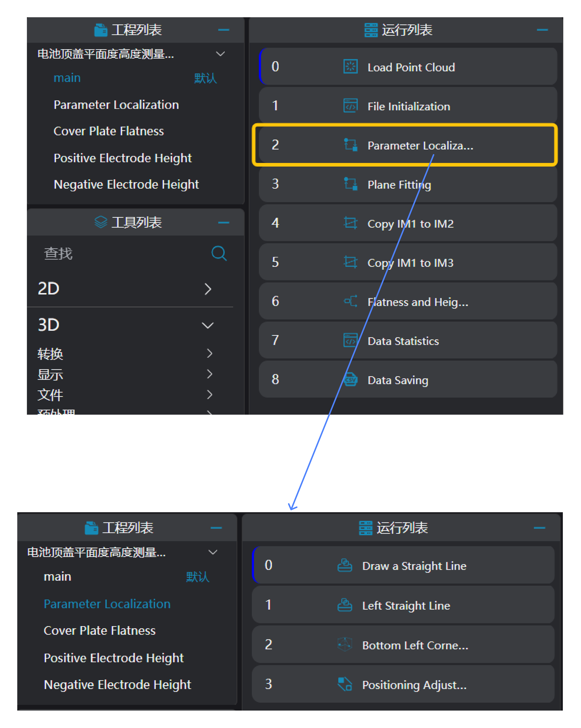Click the Plane Fitting step icon
Viewport: 581px width, 728px height.
click(x=350, y=184)
